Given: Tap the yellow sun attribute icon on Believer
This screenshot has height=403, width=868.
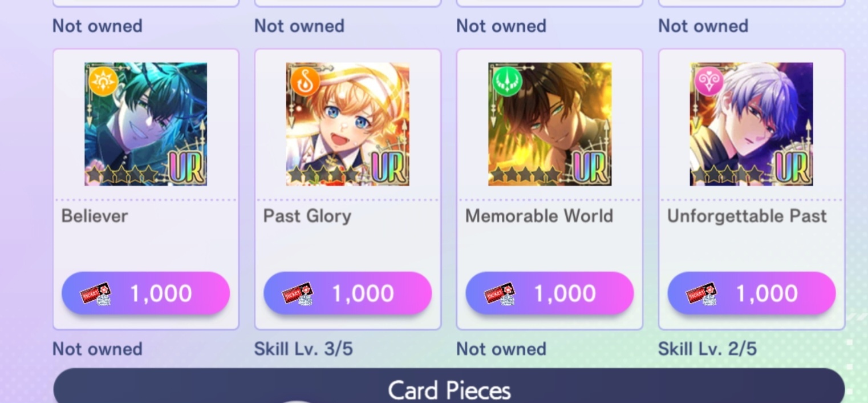Looking at the screenshot, I should point(103,81).
